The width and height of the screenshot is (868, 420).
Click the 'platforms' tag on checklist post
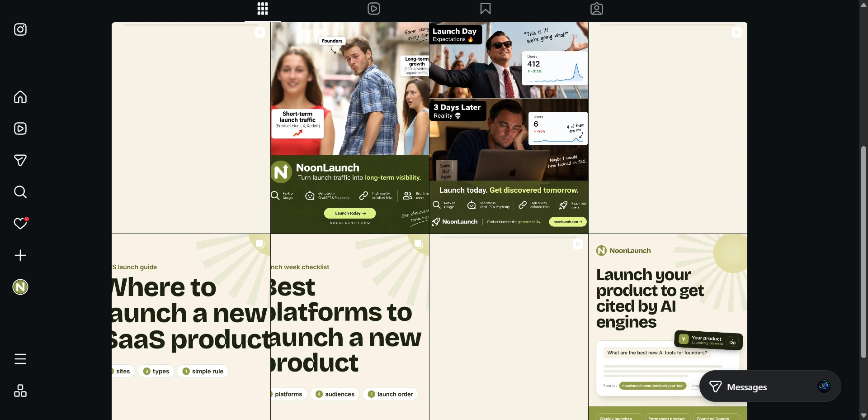[x=288, y=394]
